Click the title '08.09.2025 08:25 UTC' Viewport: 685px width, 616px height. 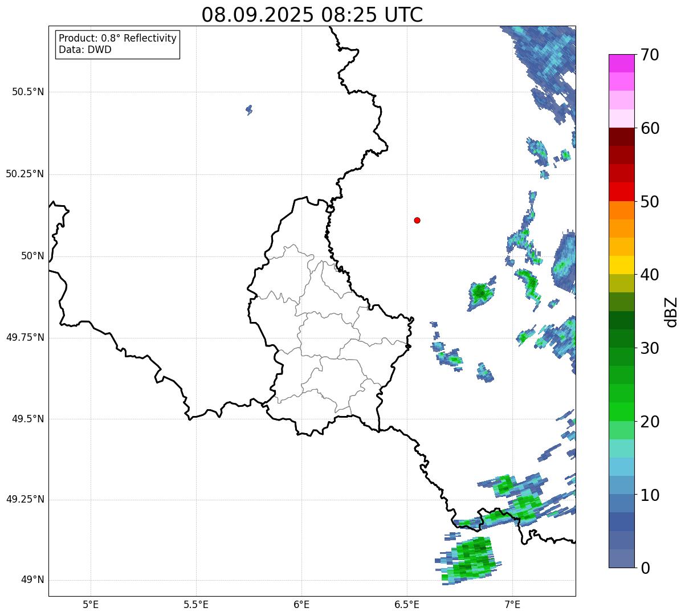tap(312, 14)
